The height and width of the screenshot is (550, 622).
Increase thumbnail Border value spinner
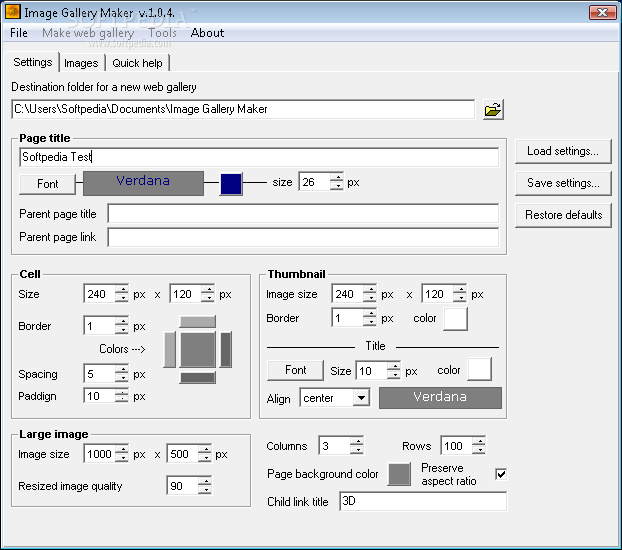tap(370, 314)
